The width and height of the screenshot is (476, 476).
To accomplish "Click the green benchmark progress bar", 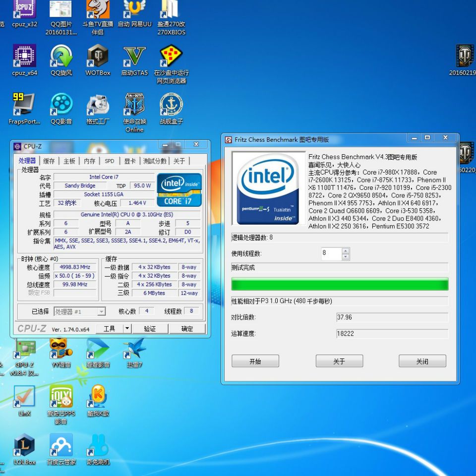I will click(x=340, y=284).
